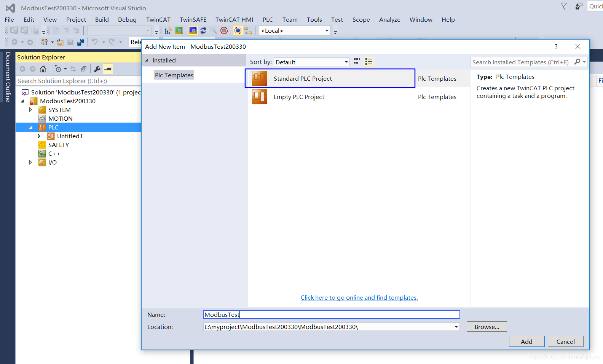Open the New Project dropdown arrow
This screenshot has width=603, height=364.
click(x=52, y=42)
